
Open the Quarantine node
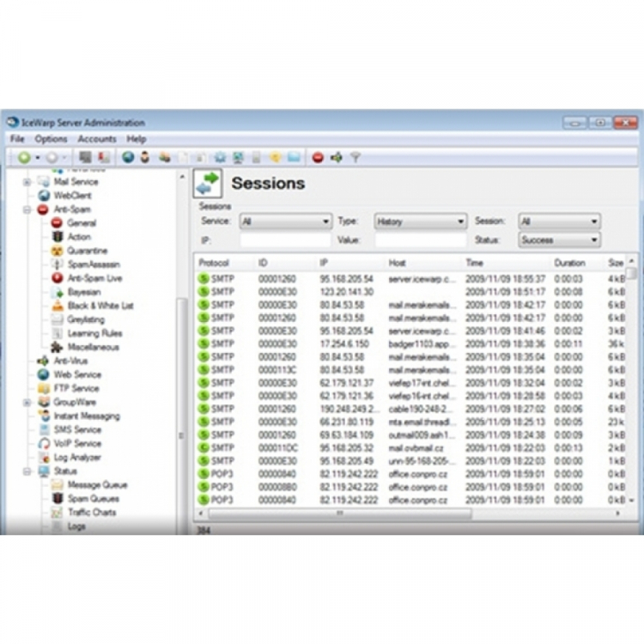click(x=87, y=251)
